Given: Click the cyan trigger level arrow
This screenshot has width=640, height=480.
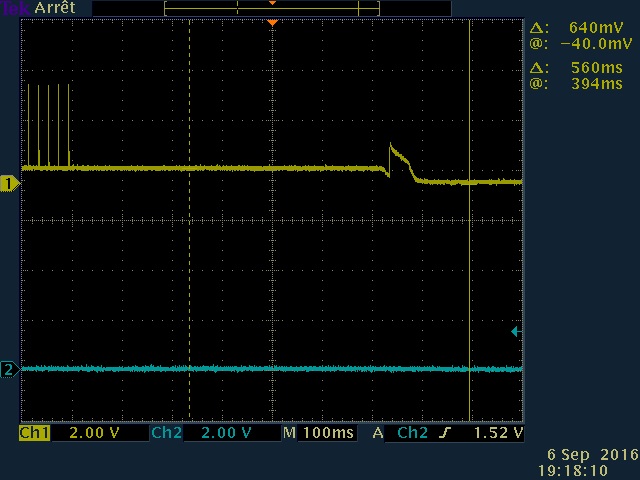Looking at the screenshot, I should coord(516,331).
